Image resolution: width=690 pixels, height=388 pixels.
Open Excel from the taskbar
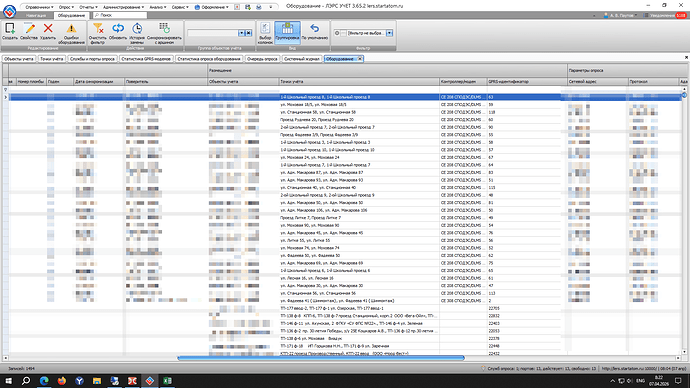(x=167, y=381)
